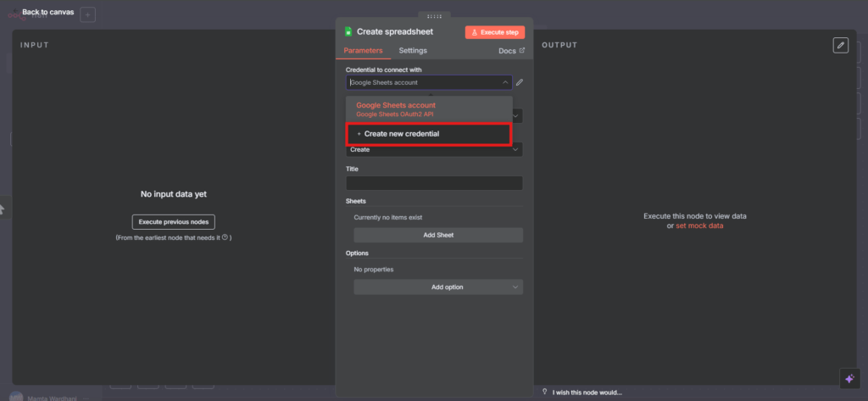Click the Docs external link icon
868x401 pixels.
pyautogui.click(x=522, y=51)
